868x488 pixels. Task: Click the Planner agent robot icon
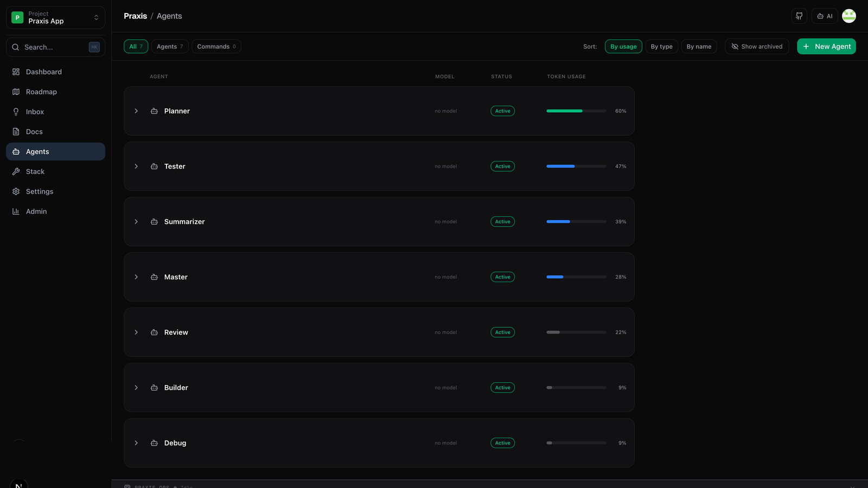(154, 111)
